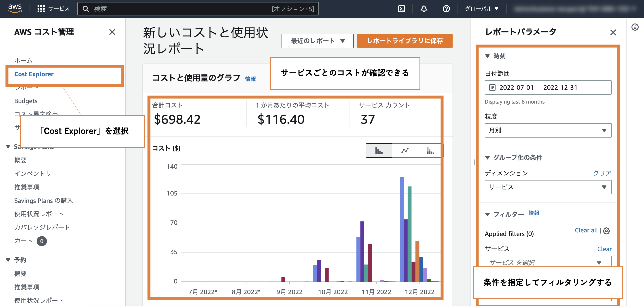This screenshot has height=306, width=644.
Task: Open 概要 under 予約
Action: [x=21, y=274]
